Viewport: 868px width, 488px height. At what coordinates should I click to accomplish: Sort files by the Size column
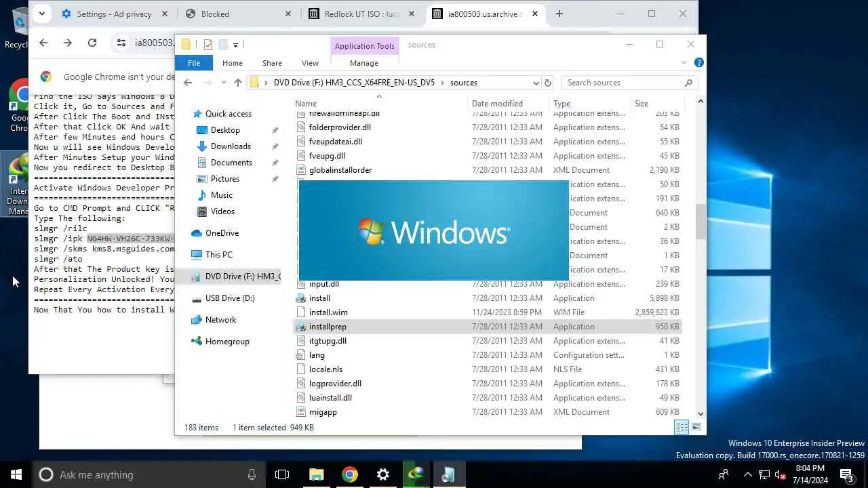tap(656, 104)
